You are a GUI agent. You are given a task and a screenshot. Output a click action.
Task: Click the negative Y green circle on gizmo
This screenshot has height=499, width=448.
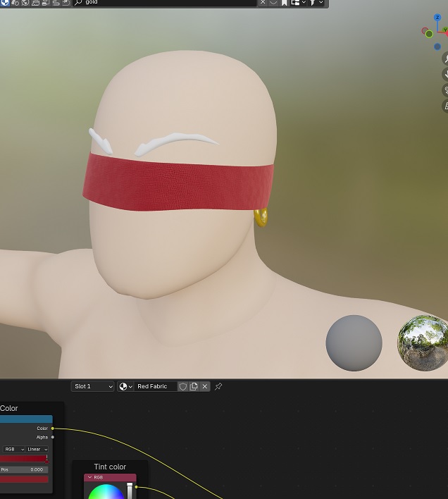(x=429, y=34)
